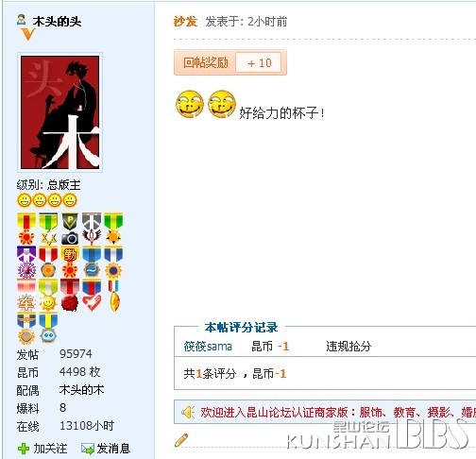Open spouse link 木头的木
This screenshot has height=459, width=476.
81,390
